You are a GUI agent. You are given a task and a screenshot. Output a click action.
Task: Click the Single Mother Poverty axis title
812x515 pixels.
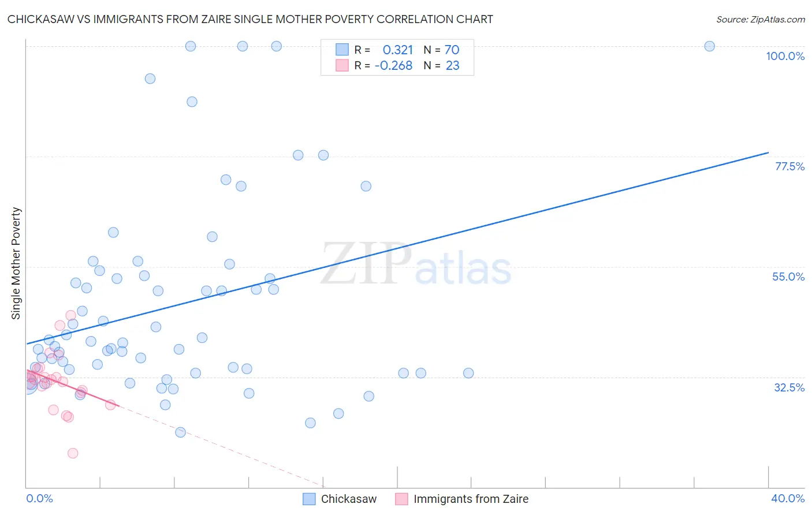(x=16, y=263)
